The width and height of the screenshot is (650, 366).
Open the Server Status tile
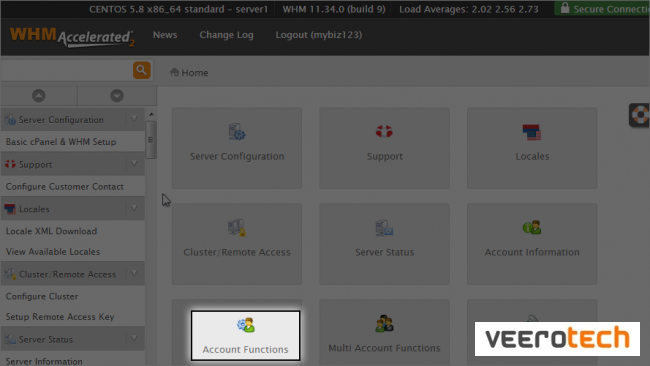384,244
